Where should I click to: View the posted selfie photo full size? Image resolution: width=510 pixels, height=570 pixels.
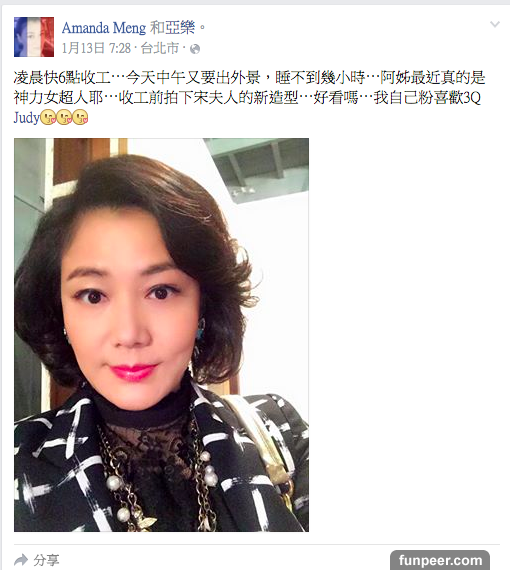coord(161,335)
